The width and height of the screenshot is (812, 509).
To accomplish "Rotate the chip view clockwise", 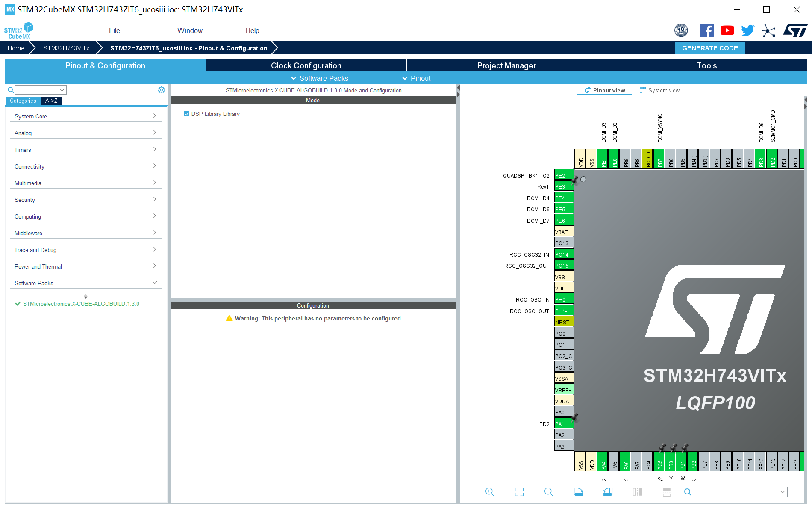I will [x=578, y=492].
